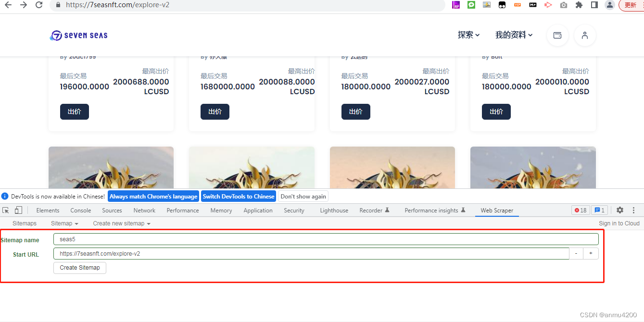
Task: Switch to the Memory tab
Action: click(x=221, y=211)
